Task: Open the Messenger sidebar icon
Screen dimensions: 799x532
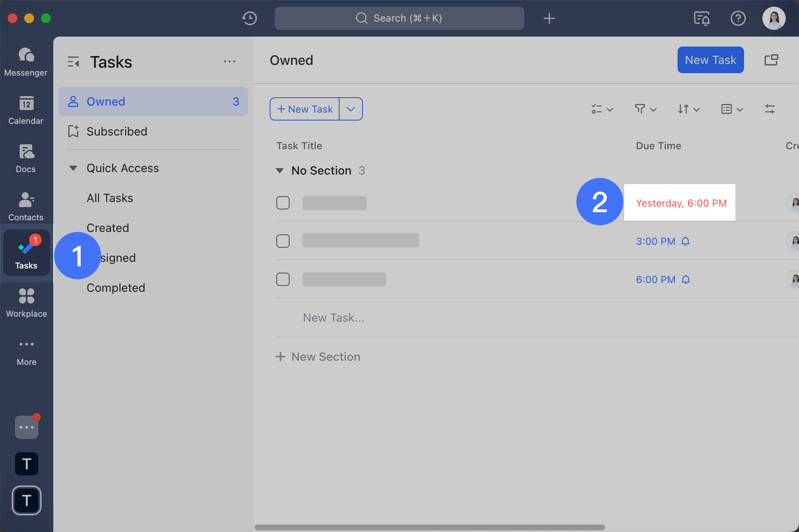Action: pyautogui.click(x=26, y=60)
